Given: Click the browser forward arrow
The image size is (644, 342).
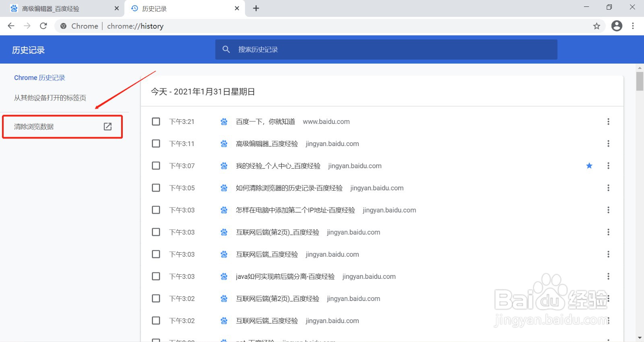Looking at the screenshot, I should click(27, 26).
